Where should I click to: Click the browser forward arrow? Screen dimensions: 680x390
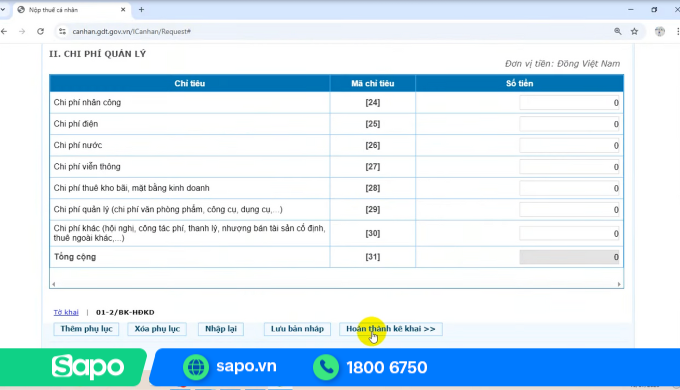22,31
